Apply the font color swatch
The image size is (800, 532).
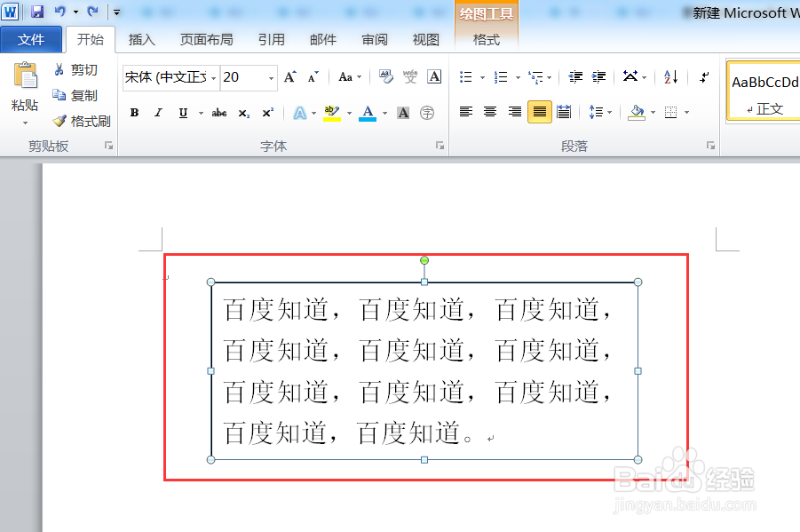coord(368,113)
